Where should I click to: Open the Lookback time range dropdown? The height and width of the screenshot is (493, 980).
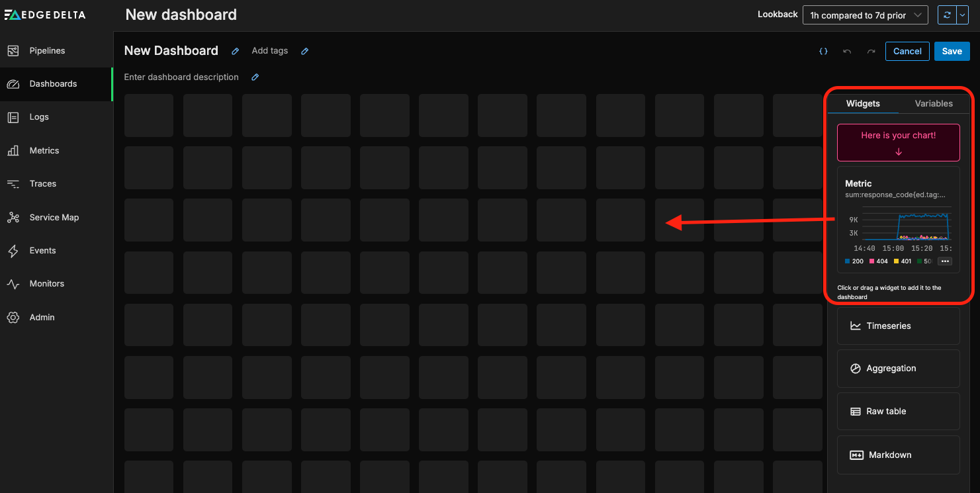(865, 15)
